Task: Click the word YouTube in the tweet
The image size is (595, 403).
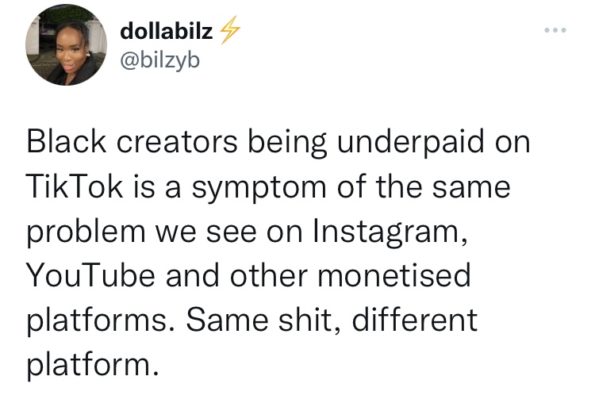Action: point(91,275)
